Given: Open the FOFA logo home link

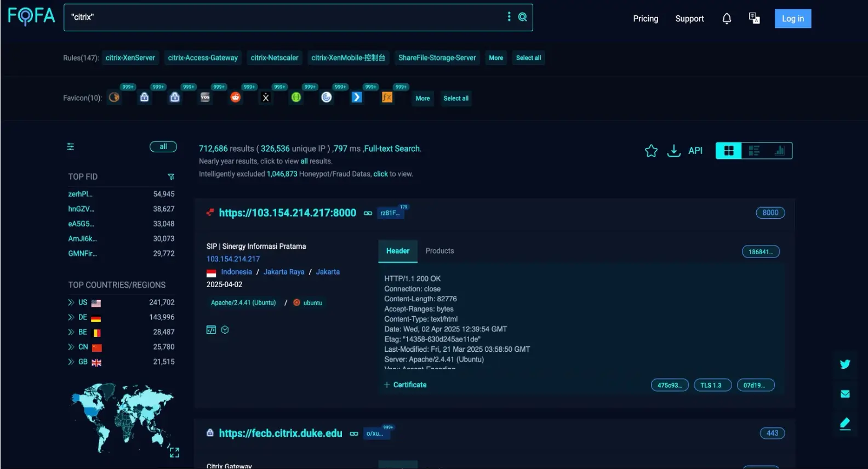Looking at the screenshot, I should tap(31, 16).
